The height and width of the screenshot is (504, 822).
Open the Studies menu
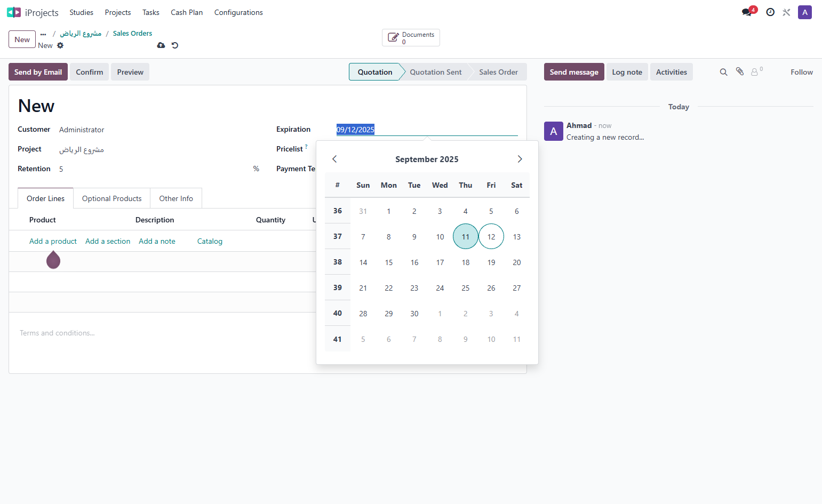(x=81, y=12)
